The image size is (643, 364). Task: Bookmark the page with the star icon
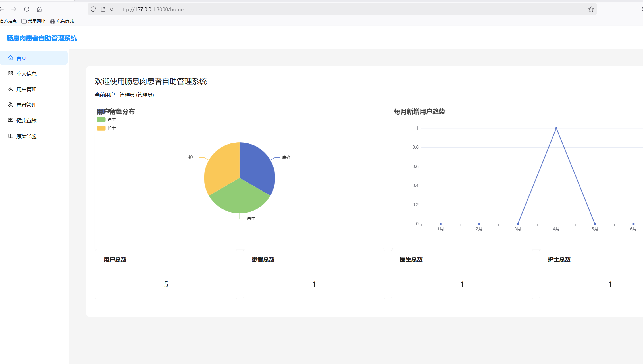point(591,9)
